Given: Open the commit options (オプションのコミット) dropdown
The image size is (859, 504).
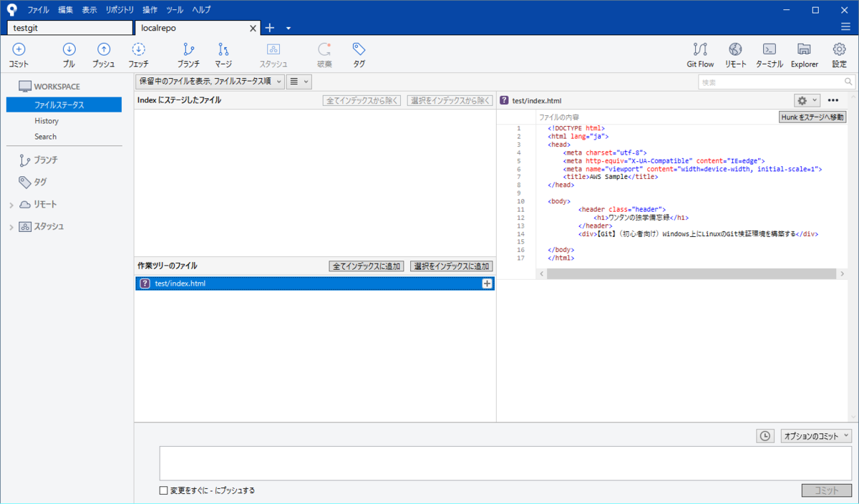Looking at the screenshot, I should 816,436.
